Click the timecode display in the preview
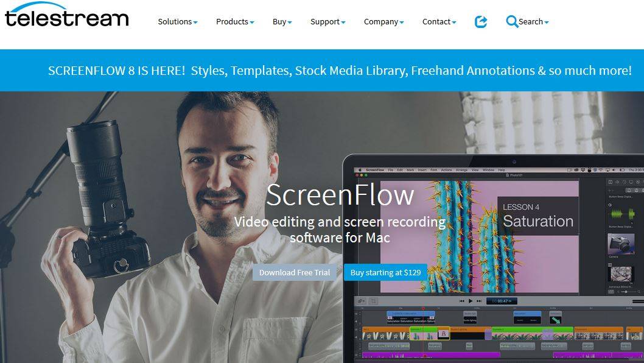The height and width of the screenshot is (363, 644). [x=502, y=301]
